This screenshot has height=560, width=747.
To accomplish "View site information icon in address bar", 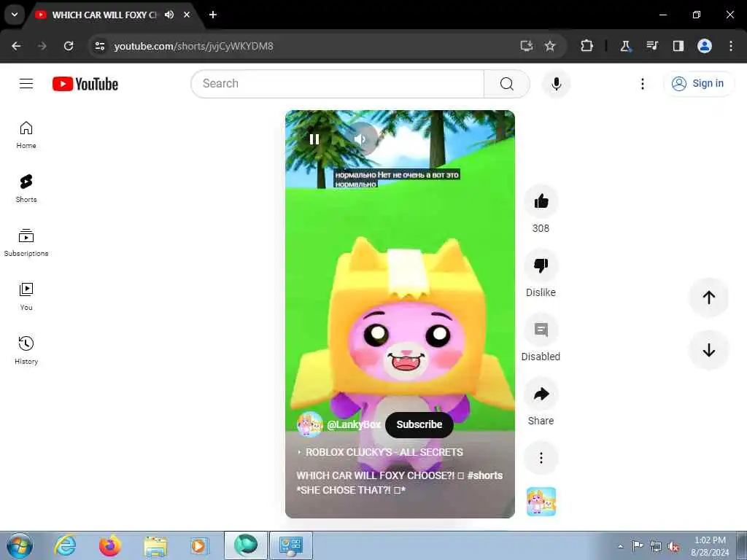I will coord(100,46).
